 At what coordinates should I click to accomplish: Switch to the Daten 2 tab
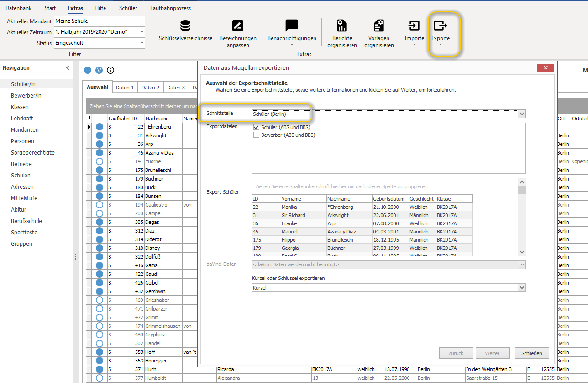point(151,88)
